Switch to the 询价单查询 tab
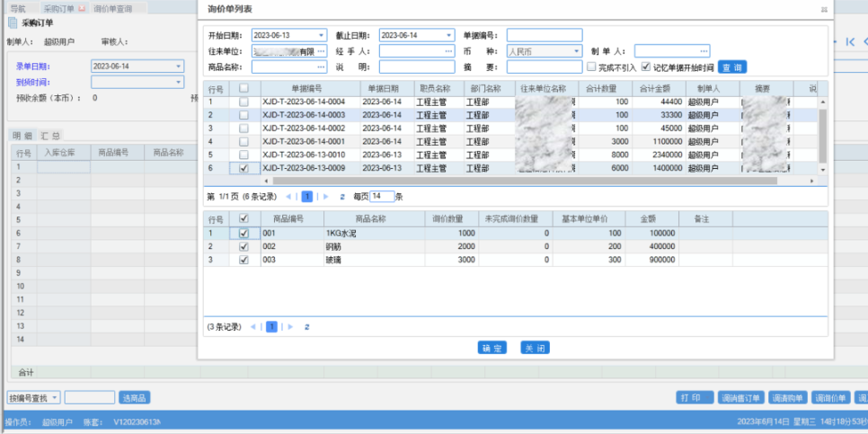Viewport: 868px width, 434px height. 112,8
